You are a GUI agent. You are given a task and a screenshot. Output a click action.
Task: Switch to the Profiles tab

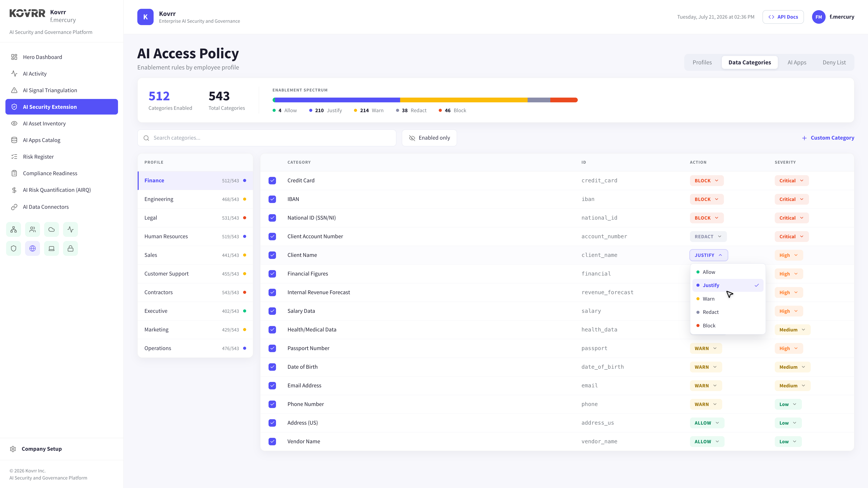pos(702,62)
